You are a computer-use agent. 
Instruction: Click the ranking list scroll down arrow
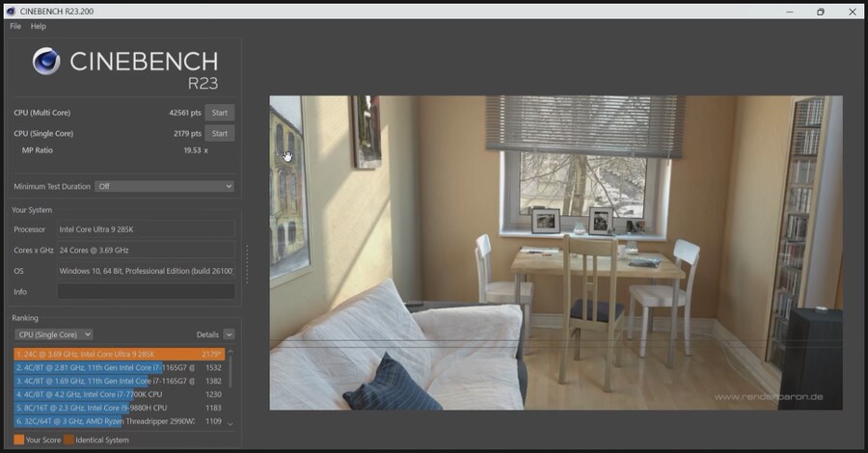(x=230, y=424)
